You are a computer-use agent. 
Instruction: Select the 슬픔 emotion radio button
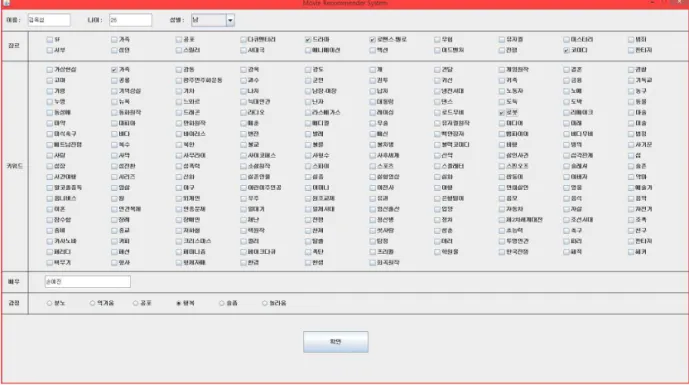point(221,303)
